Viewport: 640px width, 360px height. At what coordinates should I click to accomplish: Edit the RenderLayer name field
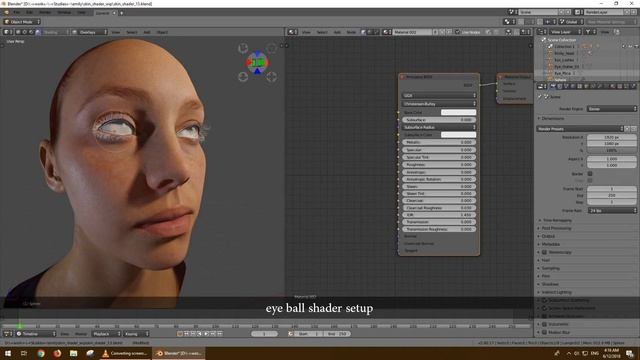(603, 12)
